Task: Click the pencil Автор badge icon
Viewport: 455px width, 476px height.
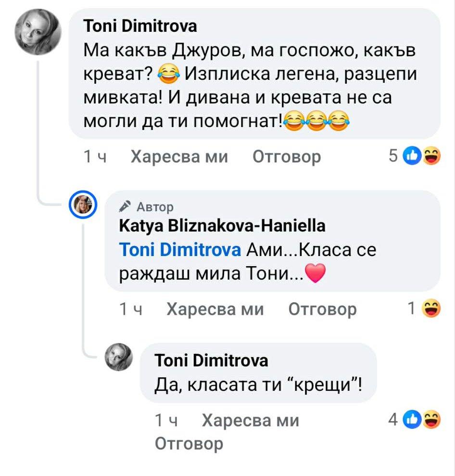Action: tap(126, 206)
